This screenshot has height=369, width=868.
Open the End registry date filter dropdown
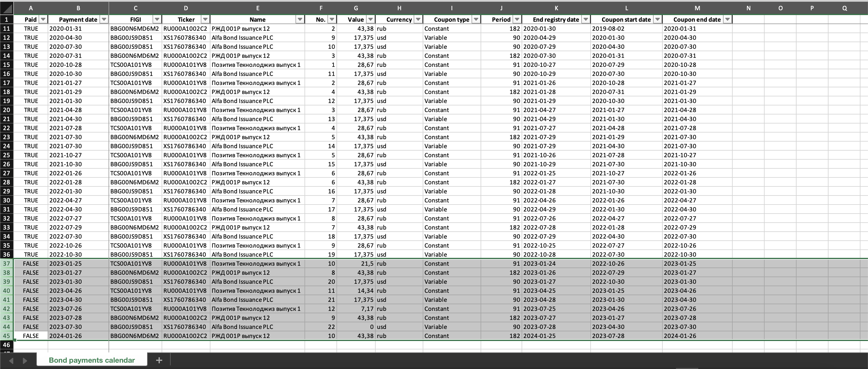pyautogui.click(x=586, y=20)
